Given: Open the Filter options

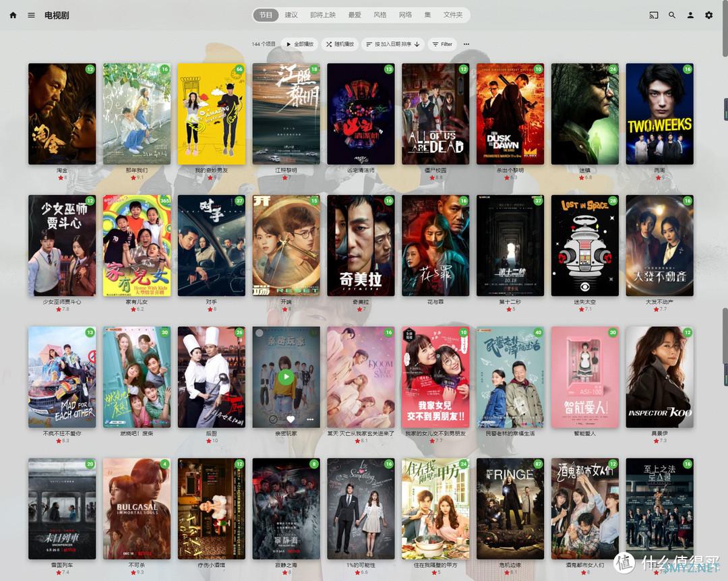Looking at the screenshot, I should pyautogui.click(x=442, y=44).
